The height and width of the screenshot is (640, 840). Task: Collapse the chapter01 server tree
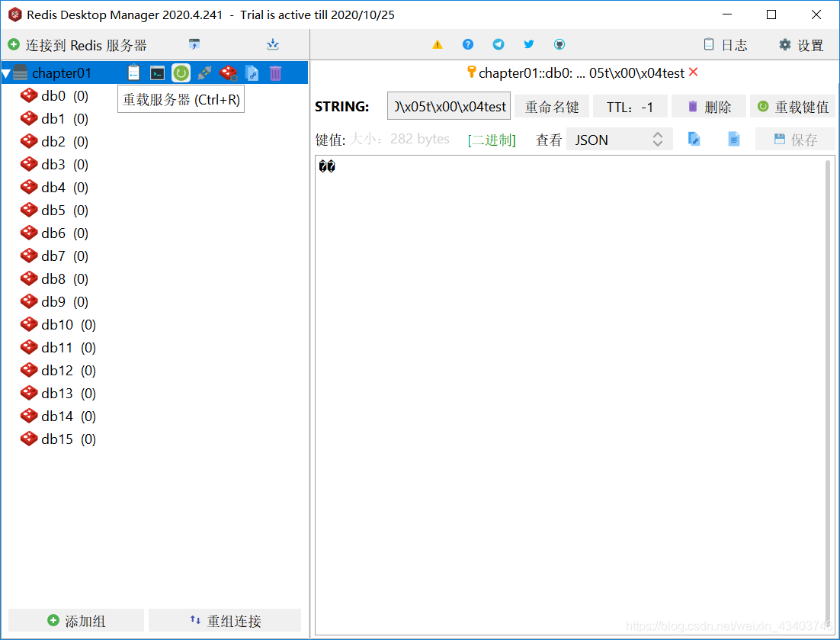[x=8, y=72]
